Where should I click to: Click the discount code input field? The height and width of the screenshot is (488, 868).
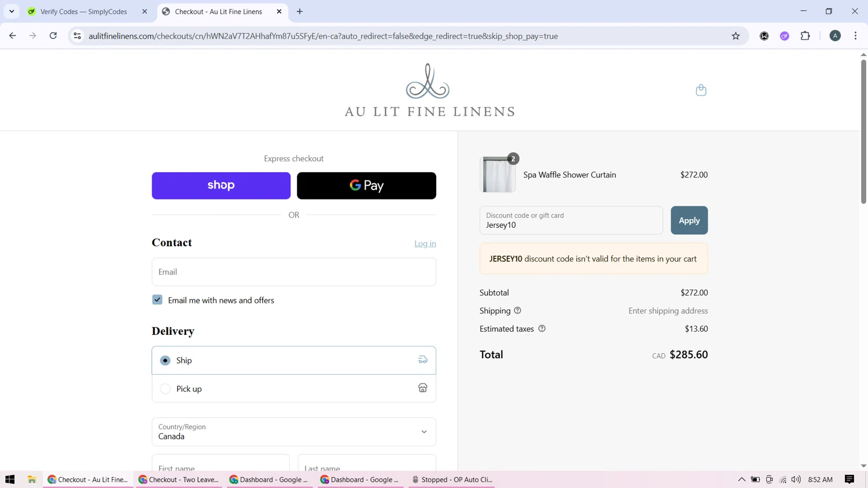571,220
